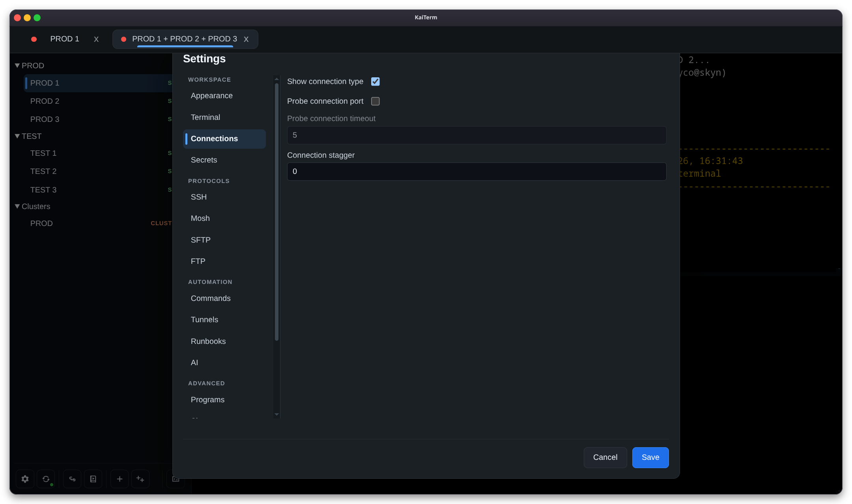Click the terminal prompt icon in bottom toolbar

176,479
